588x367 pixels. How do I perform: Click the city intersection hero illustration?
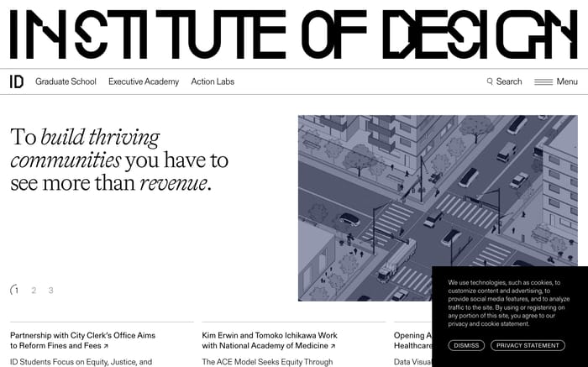point(438,208)
